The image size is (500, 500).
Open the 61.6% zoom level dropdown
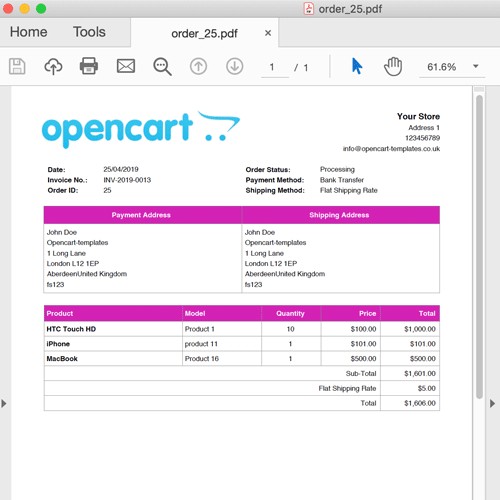(x=476, y=66)
